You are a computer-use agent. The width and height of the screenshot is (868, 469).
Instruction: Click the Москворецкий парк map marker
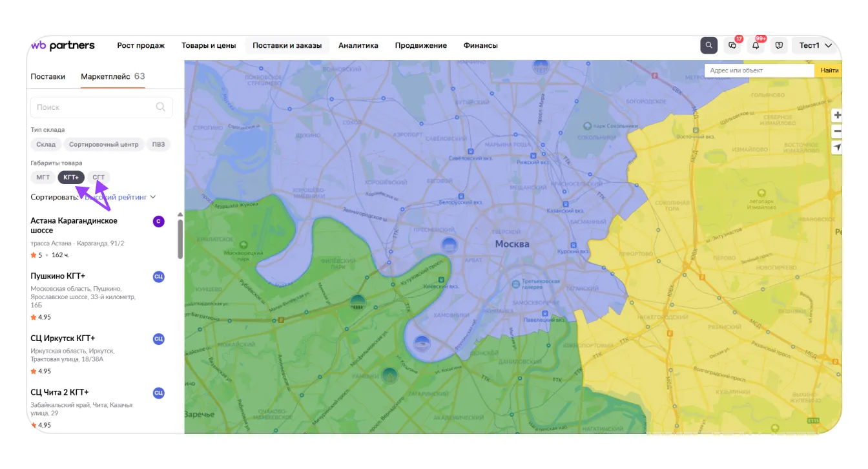[x=243, y=245]
